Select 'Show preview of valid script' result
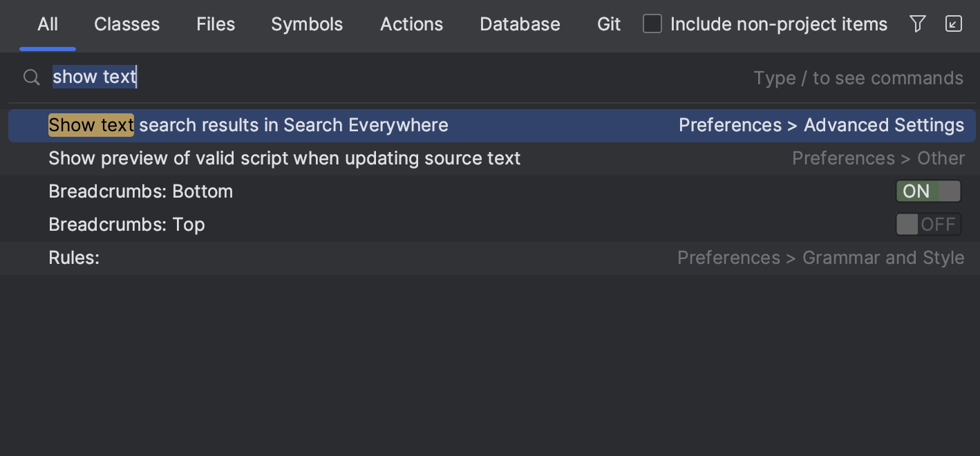Viewport: 980px width, 456px height. tap(490, 158)
